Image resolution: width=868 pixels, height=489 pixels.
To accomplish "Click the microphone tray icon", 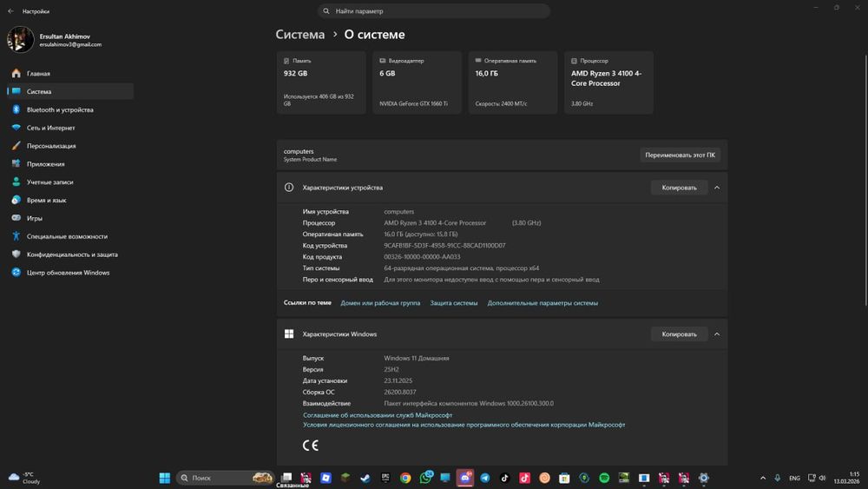I will [x=777, y=478].
